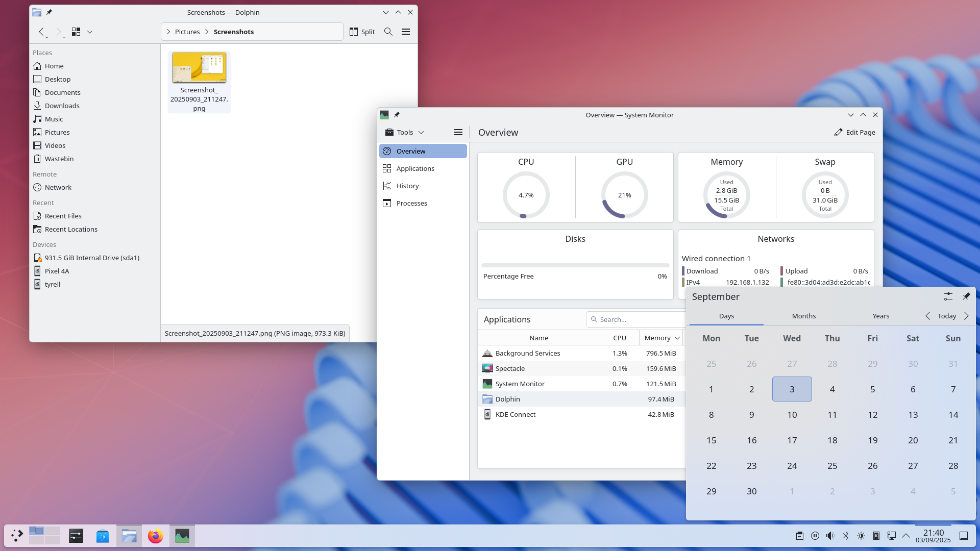The height and width of the screenshot is (551, 980).
Task: Select Processes in System Monitor sidebar
Action: [x=411, y=203]
